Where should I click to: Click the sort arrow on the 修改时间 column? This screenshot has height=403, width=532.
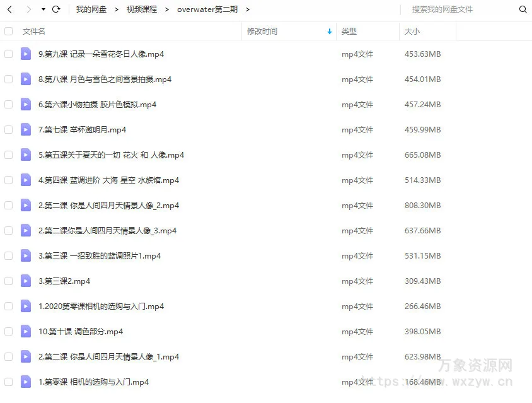pyautogui.click(x=329, y=31)
